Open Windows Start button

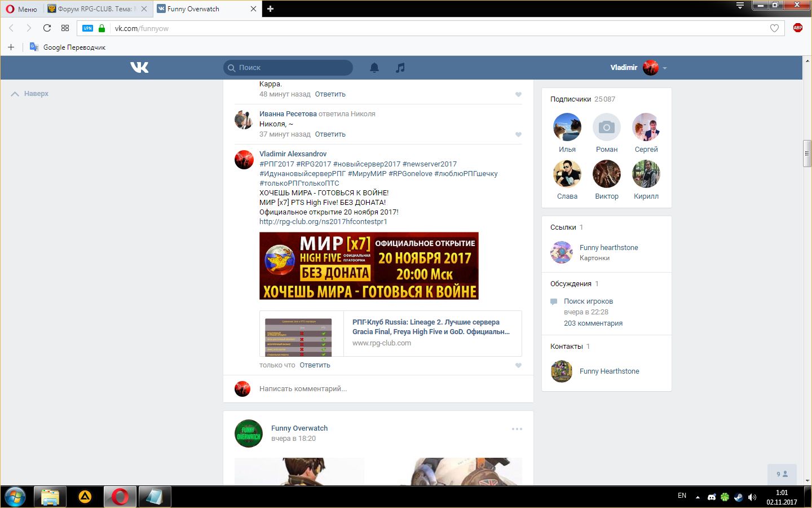point(15,497)
